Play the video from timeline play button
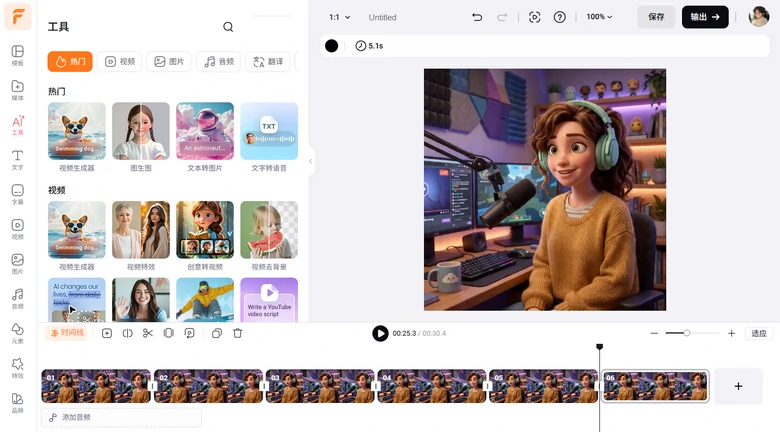Viewport: 780px width, 432px height. click(x=380, y=333)
